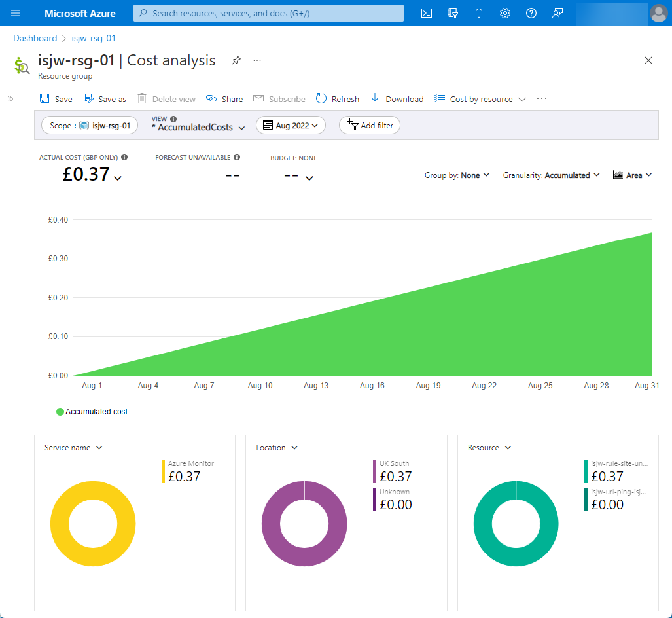Open the AccumulatedCosts view dropdown
This screenshot has height=618, width=672.
point(198,128)
